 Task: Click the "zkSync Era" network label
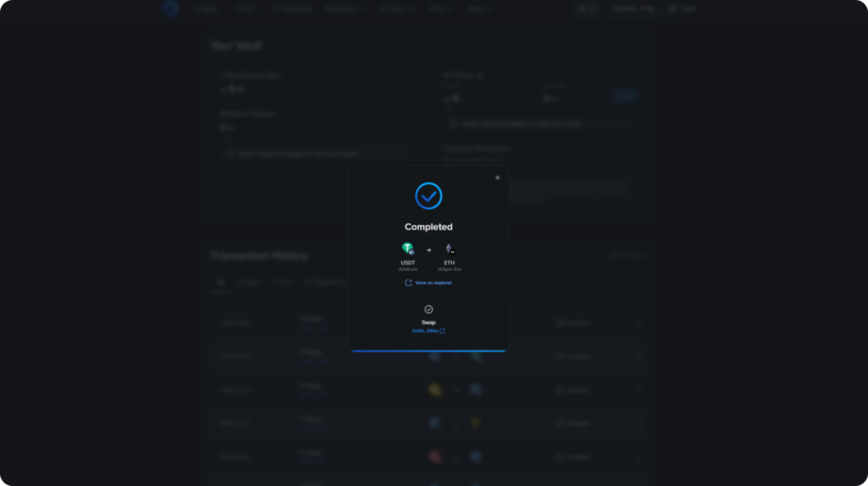pos(449,270)
